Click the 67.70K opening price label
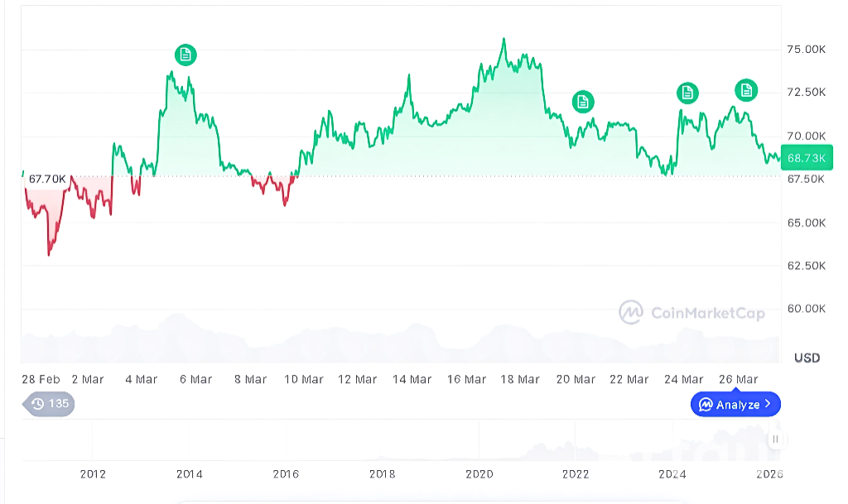This screenshot has width=848, height=504. tap(46, 179)
